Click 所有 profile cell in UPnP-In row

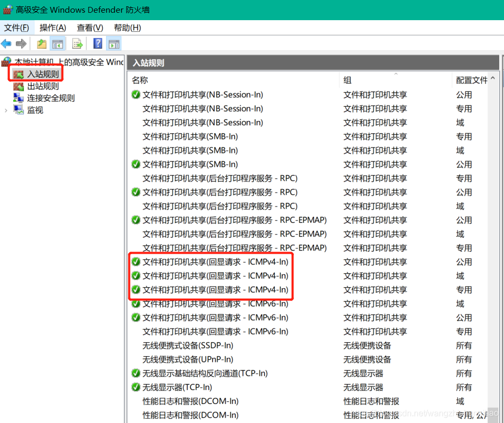coord(464,359)
